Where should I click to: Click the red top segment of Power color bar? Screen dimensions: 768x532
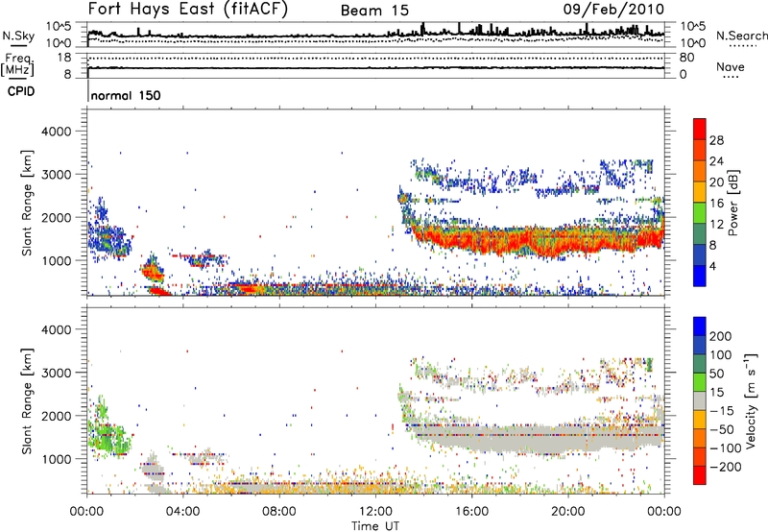700,130
